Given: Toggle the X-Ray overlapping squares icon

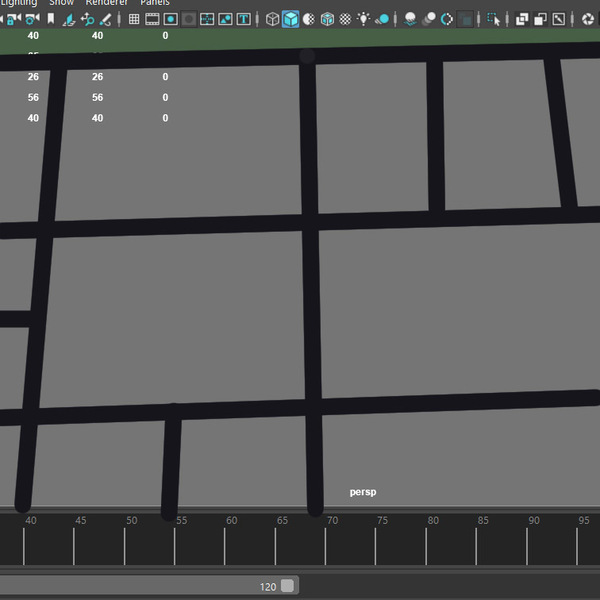Looking at the screenshot, I should click(522, 19).
